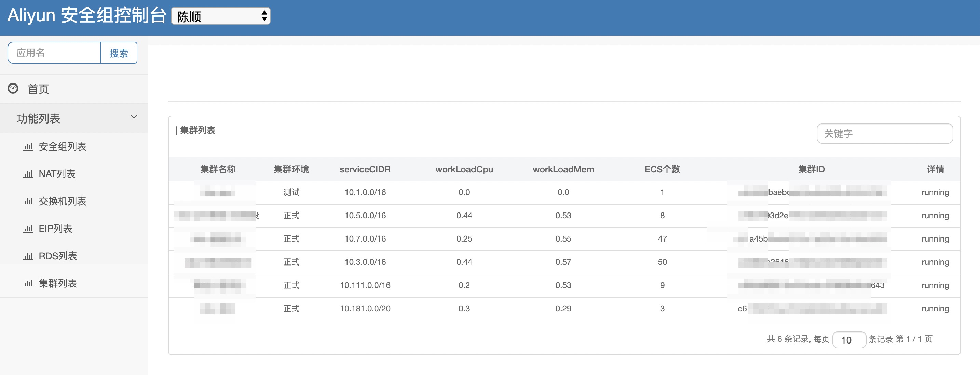This screenshot has height=375, width=980.
Task: Click the Aliyun 安全组控制台 title
Action: (x=87, y=15)
